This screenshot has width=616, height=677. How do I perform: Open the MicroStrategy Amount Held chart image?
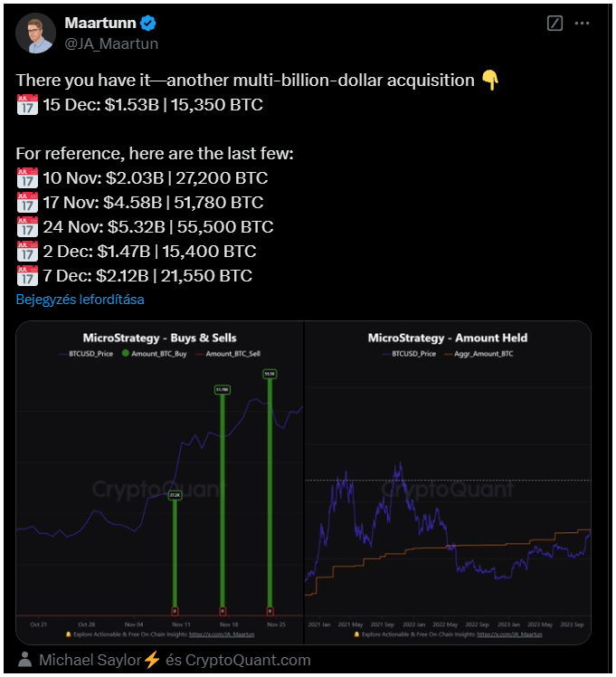[448, 482]
